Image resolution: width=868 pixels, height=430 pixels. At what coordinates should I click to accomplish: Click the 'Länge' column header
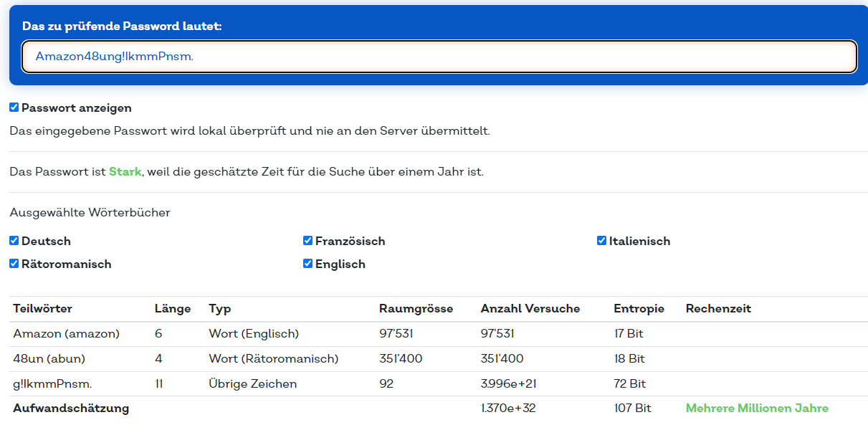(173, 308)
